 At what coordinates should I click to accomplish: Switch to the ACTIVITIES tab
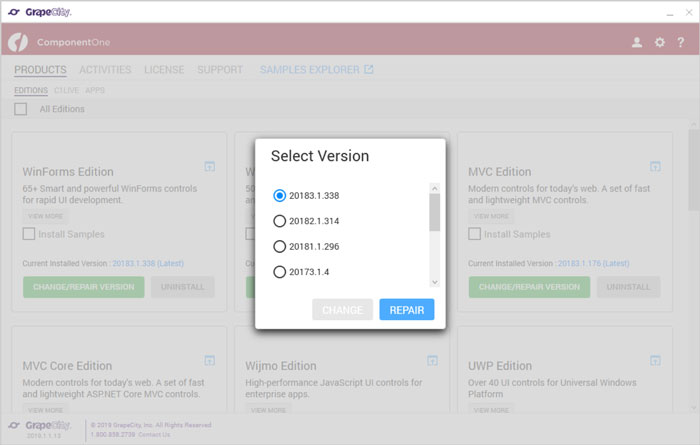tap(105, 70)
